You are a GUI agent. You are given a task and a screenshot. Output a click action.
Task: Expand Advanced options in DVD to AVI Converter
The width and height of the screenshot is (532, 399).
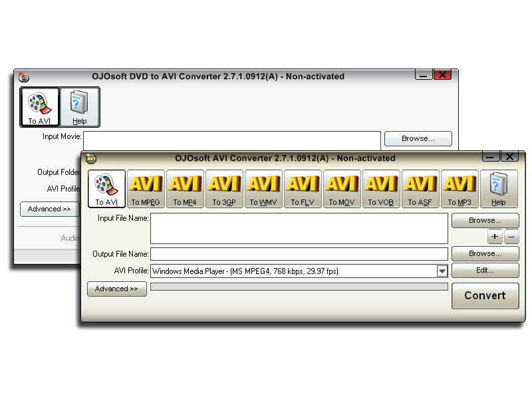pos(49,209)
